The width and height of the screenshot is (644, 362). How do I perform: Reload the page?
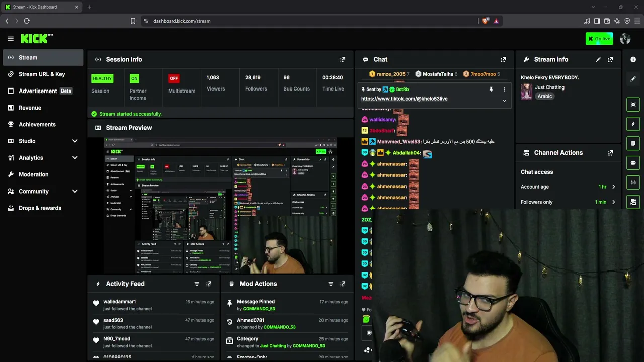27,21
